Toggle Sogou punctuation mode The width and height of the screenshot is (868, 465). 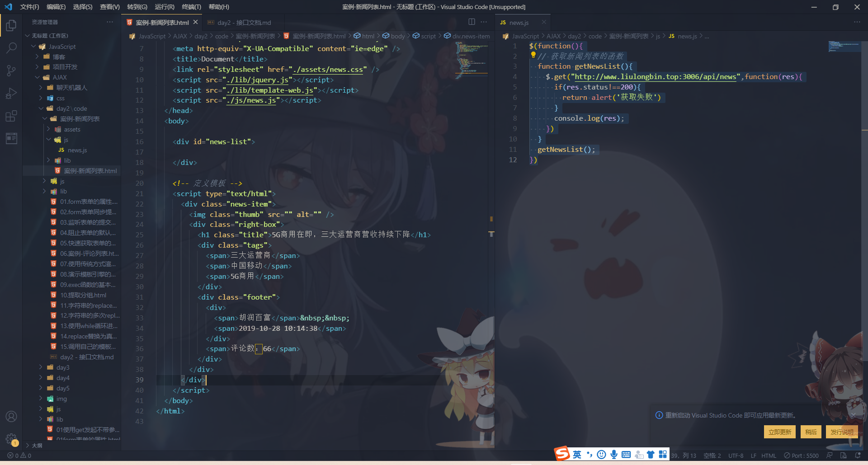point(589,455)
